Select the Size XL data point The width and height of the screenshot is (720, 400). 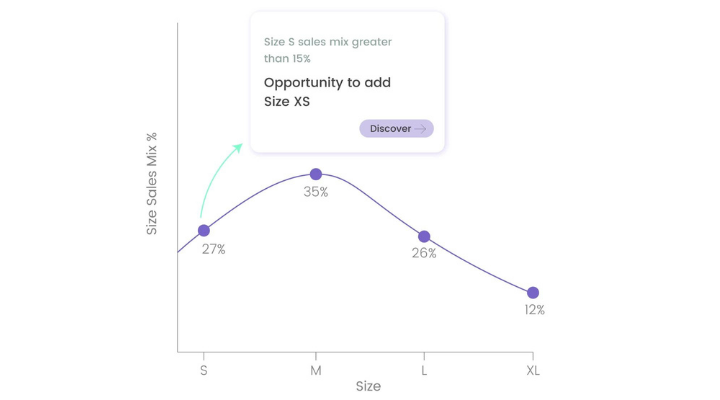533,293
